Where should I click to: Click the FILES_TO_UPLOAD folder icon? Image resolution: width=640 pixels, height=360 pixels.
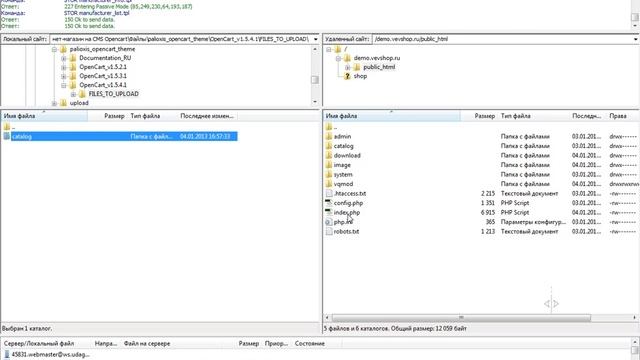tap(82, 94)
